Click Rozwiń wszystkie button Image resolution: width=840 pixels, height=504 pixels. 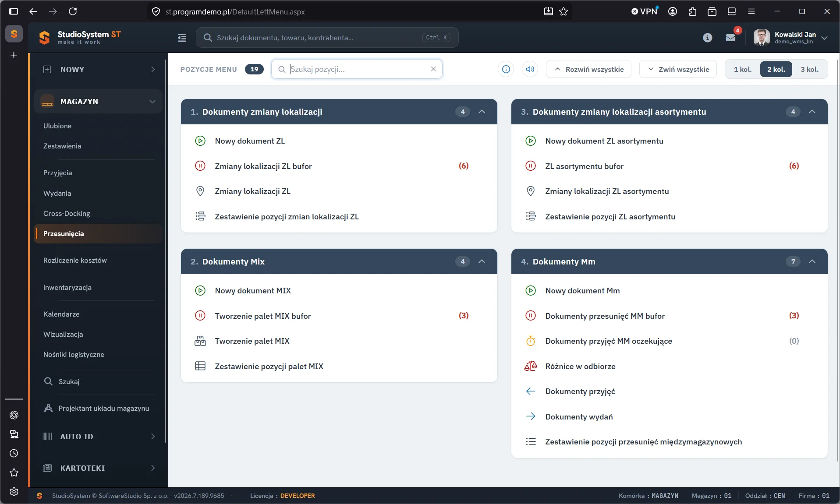(x=588, y=69)
